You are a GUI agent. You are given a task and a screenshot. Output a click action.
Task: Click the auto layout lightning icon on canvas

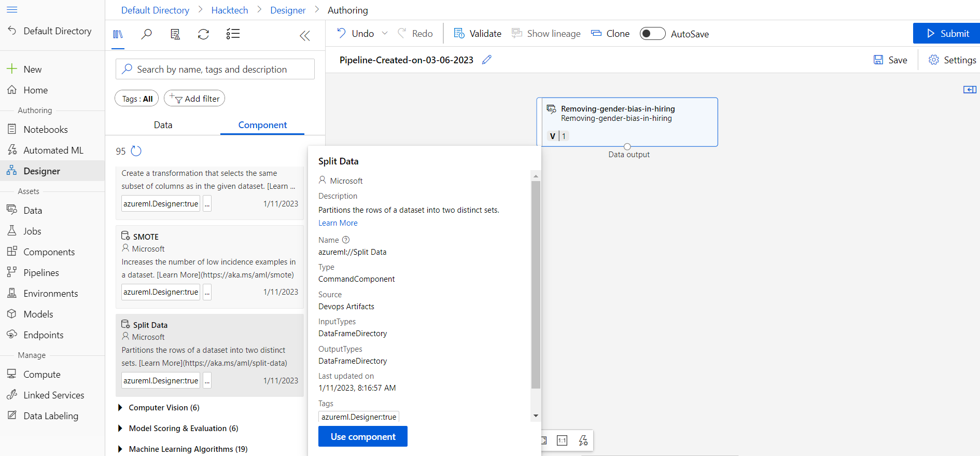point(583,440)
